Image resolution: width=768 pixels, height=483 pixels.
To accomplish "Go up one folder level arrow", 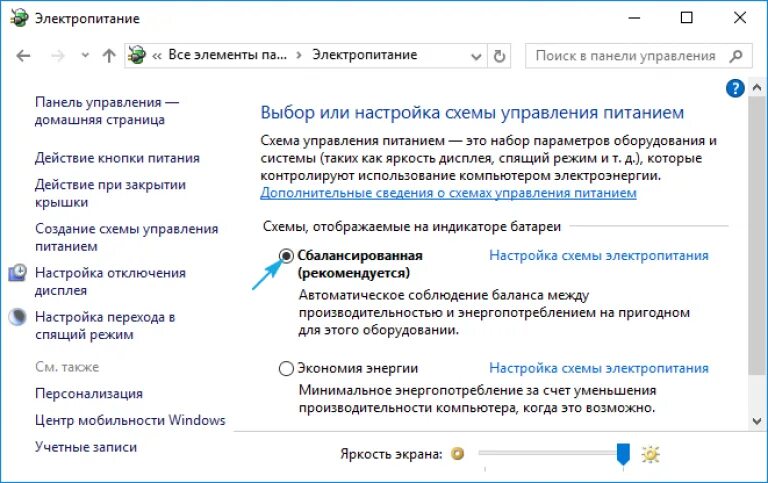I will click(x=109, y=56).
